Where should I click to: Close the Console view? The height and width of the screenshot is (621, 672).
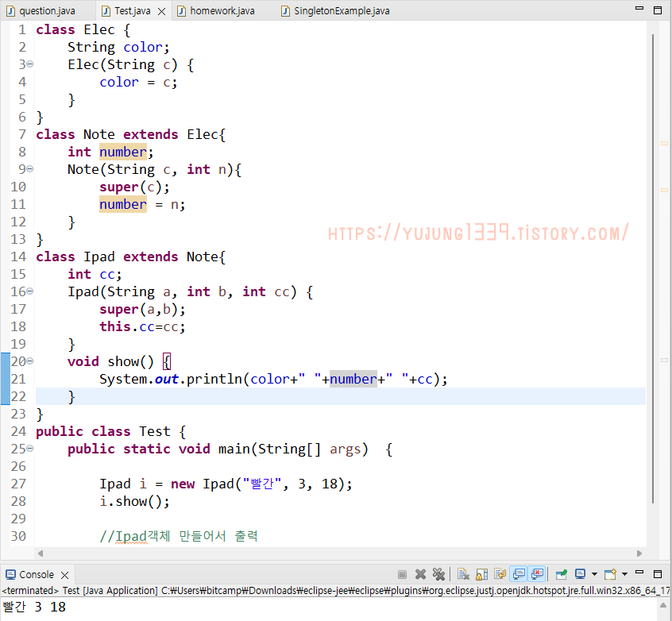tap(64, 575)
